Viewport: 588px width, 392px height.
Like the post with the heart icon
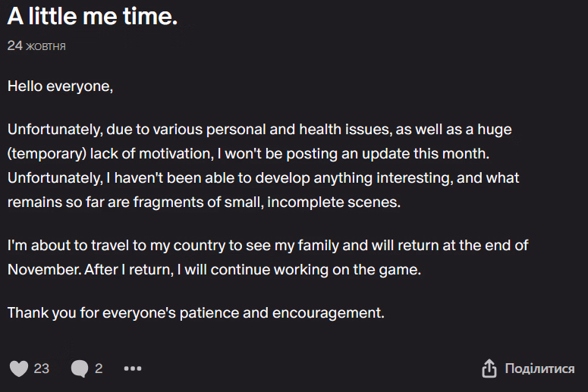(x=19, y=368)
